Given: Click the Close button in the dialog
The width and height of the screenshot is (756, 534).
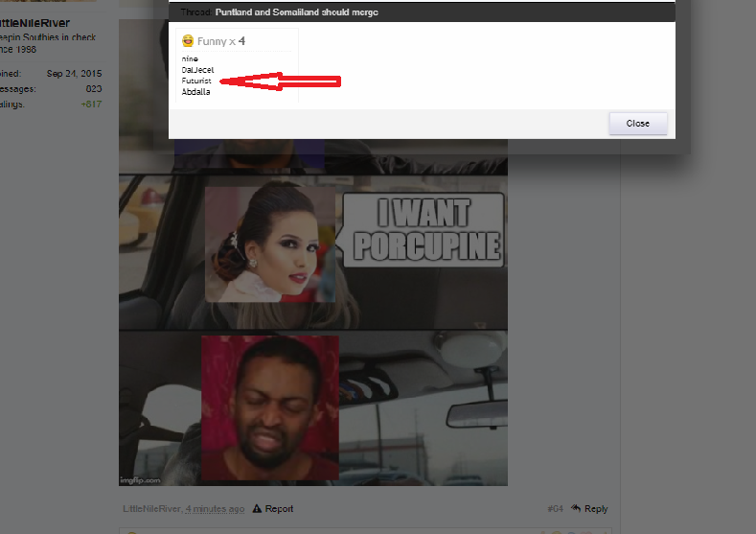Looking at the screenshot, I should (637, 124).
